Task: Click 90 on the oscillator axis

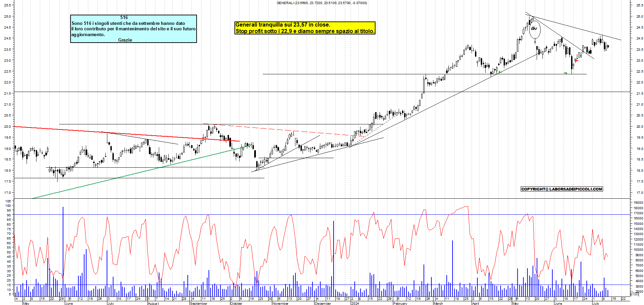Action: click(x=9, y=215)
